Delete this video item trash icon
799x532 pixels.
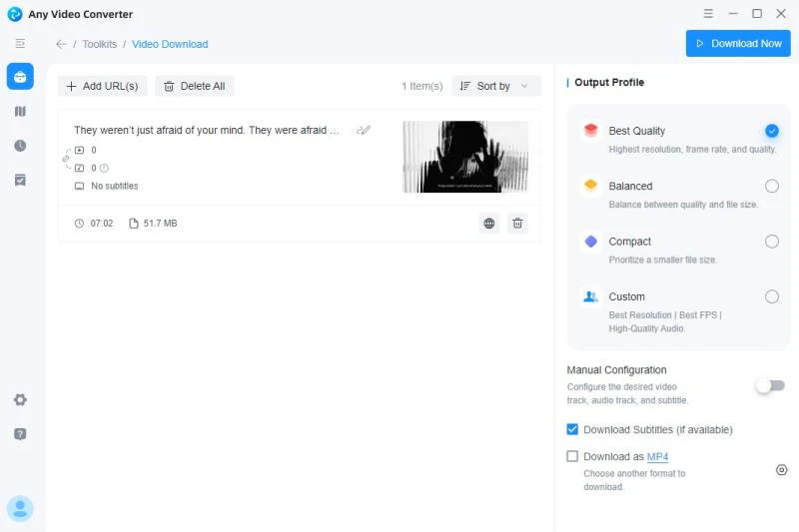point(517,224)
